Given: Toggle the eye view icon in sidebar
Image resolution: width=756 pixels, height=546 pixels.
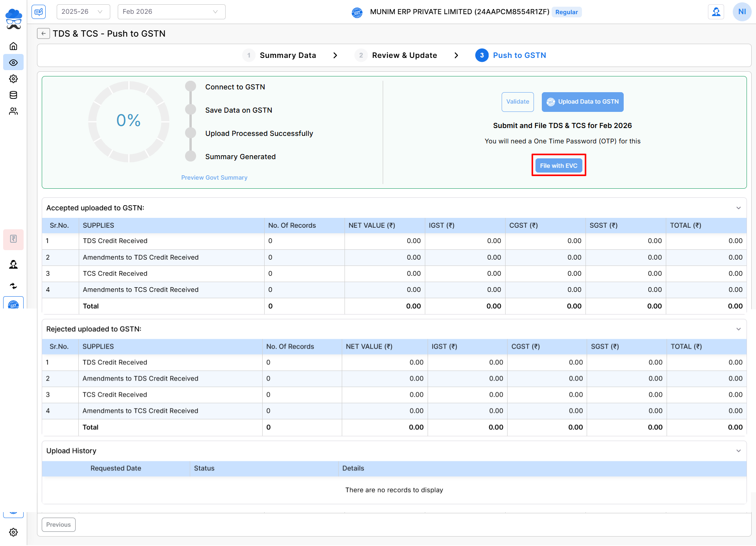Looking at the screenshot, I should coord(13,63).
